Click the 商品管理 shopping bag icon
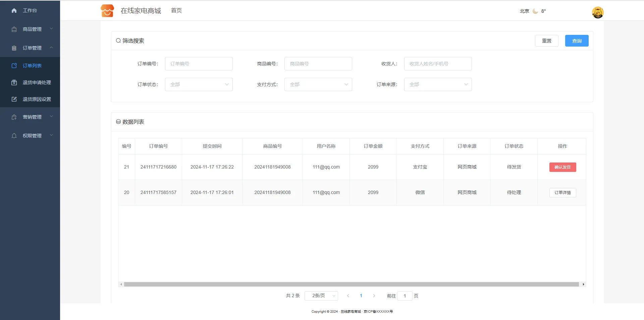This screenshot has width=644, height=320. (14, 29)
